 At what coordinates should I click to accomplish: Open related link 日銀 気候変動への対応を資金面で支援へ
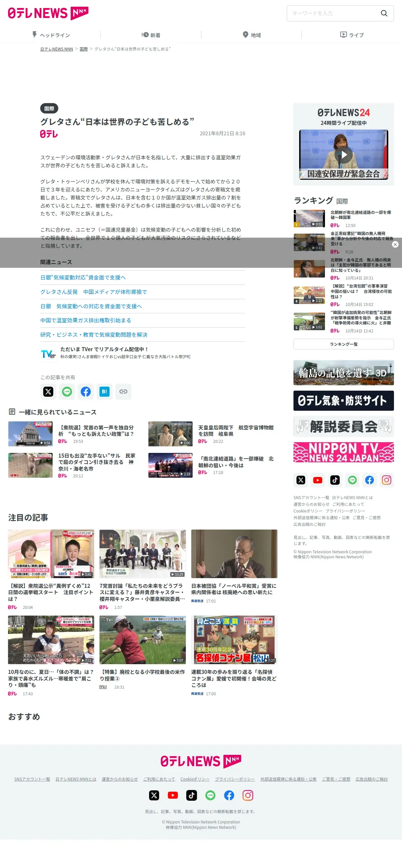point(91,306)
